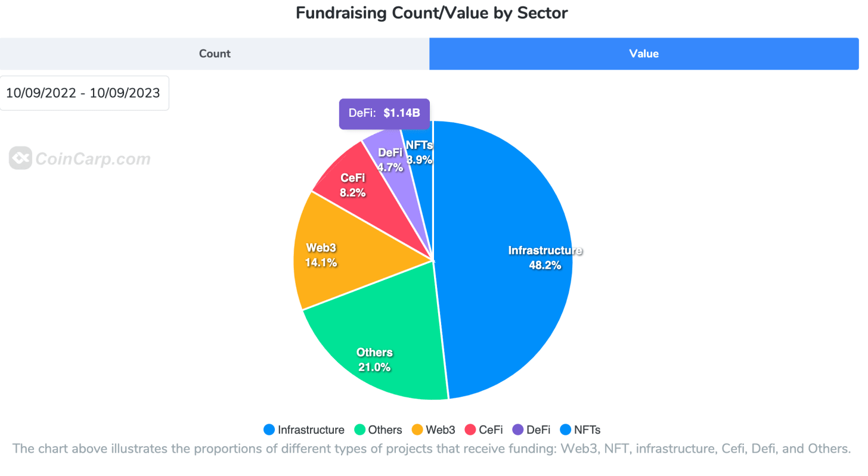This screenshot has height=476, width=868.
Task: Click the NFTs legend label text
Action: click(587, 430)
